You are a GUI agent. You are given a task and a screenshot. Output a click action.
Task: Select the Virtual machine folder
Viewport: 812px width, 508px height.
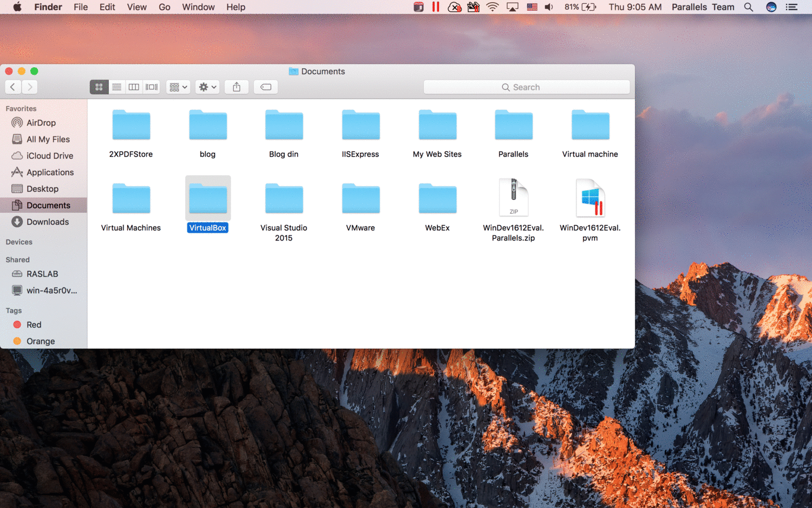tap(591, 125)
